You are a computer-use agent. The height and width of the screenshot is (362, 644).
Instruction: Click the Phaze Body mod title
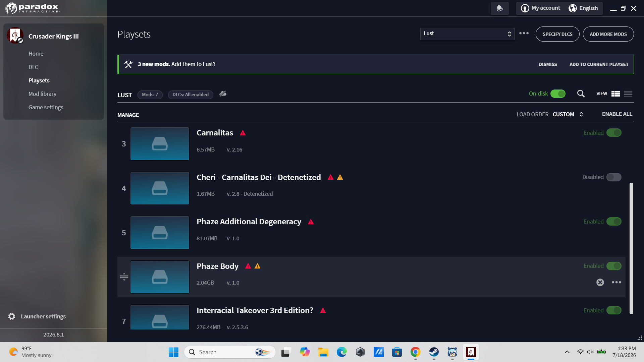[217, 266]
